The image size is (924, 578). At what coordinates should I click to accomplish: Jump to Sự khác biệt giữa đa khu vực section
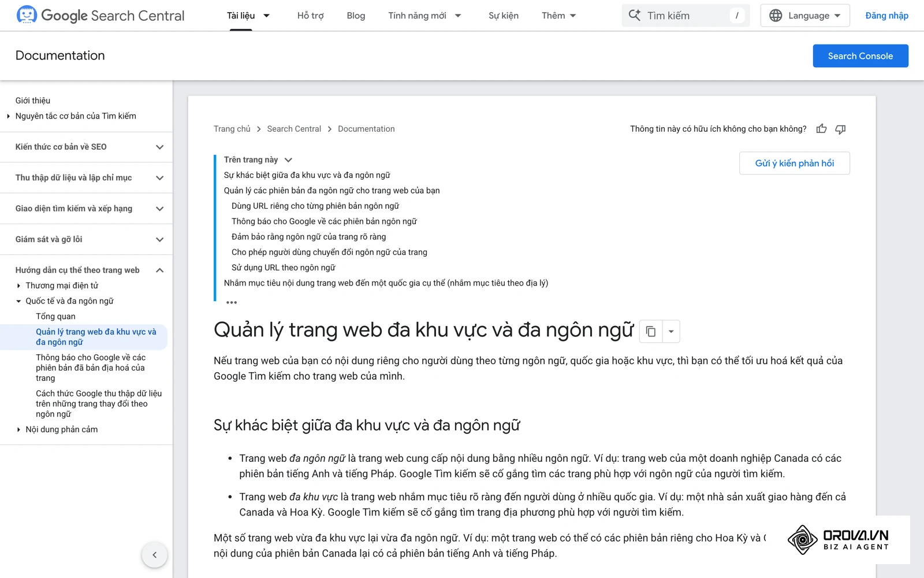(307, 175)
